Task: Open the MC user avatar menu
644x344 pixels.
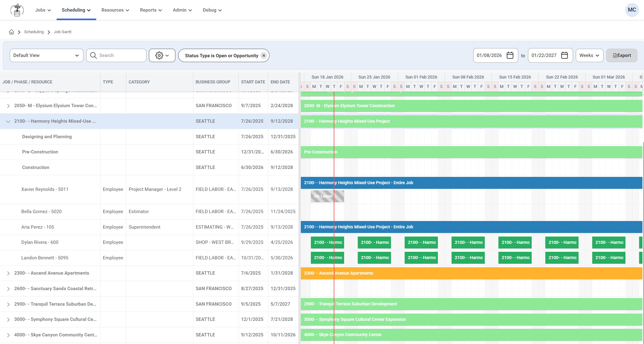Action: 632,10
